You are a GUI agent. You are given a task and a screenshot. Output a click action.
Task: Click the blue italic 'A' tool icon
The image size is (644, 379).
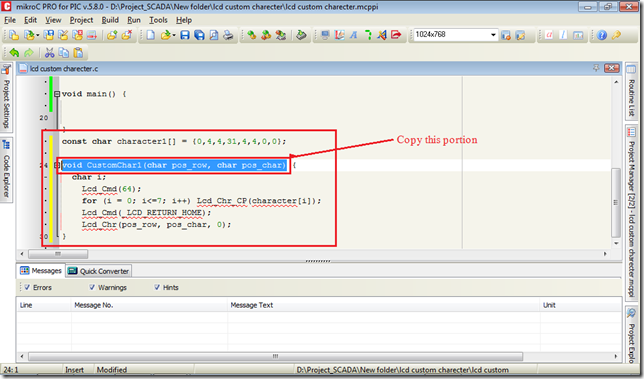[x=354, y=35]
